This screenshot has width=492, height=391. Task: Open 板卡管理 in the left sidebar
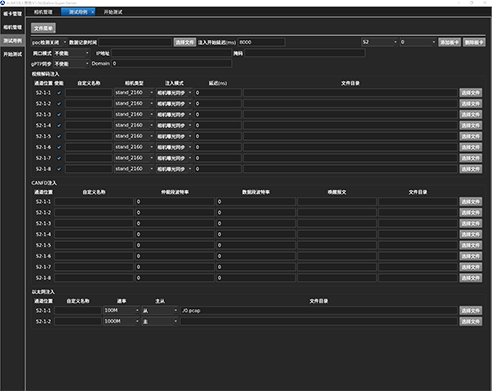[13, 14]
